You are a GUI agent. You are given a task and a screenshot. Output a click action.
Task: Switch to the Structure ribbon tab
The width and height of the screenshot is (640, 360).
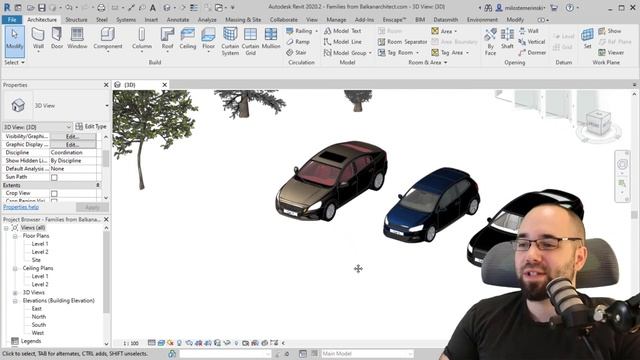pyautogui.click(x=76, y=20)
